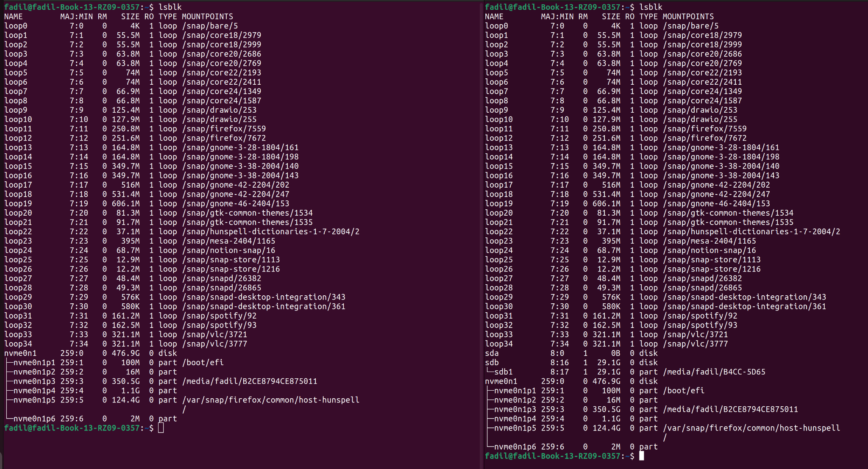This screenshot has width=868, height=469.
Task: Click the right terminal's empty prompt cursor
Action: (x=642, y=456)
